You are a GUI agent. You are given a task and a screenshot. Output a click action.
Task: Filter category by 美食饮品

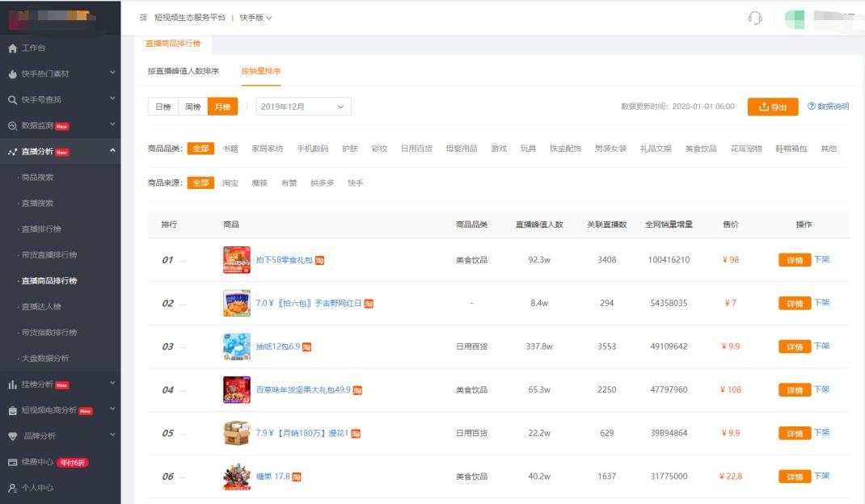pyautogui.click(x=701, y=149)
